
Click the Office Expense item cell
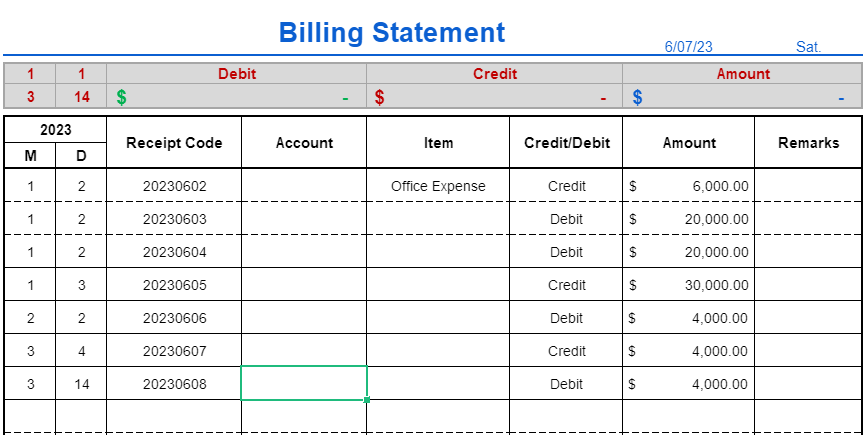tap(438, 186)
